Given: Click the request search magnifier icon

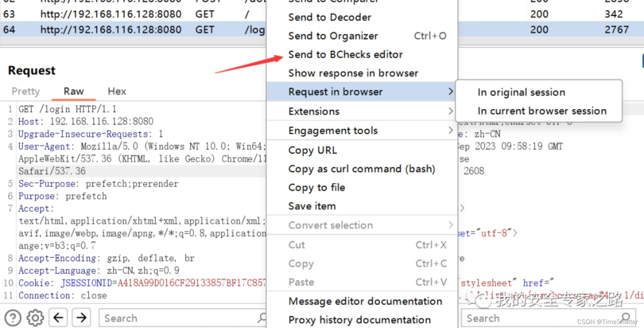Looking at the screenshot, I should (262, 317).
